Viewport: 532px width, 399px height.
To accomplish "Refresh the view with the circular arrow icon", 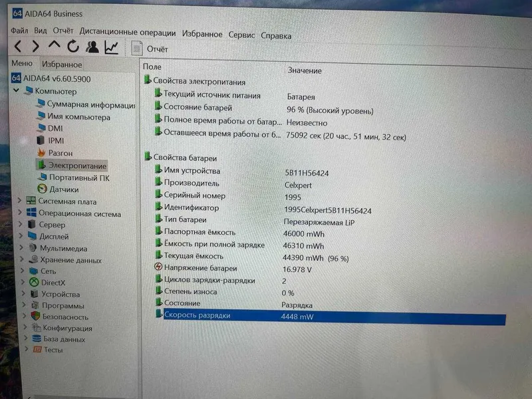I will pos(72,47).
